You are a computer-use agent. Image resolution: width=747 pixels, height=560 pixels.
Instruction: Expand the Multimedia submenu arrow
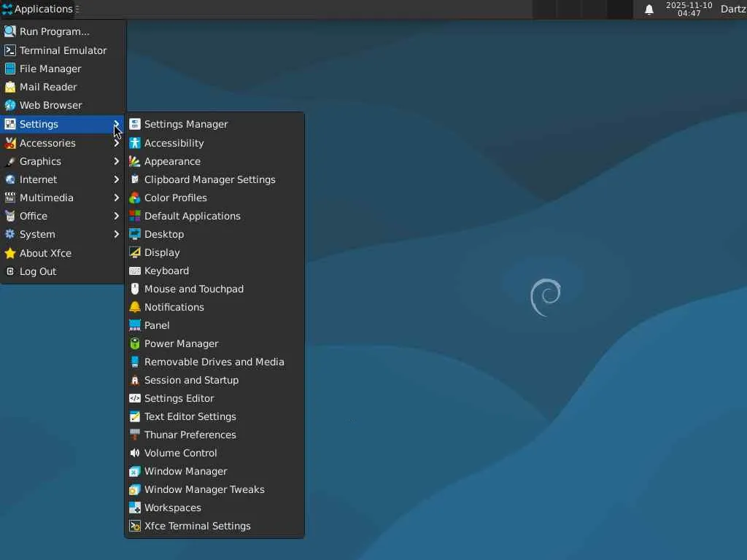click(x=116, y=198)
